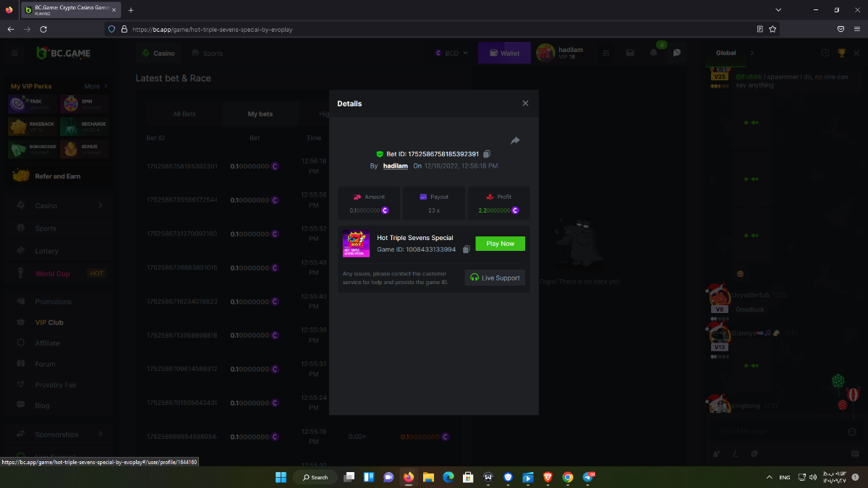Open the trophy icon in chat header

[x=841, y=53]
